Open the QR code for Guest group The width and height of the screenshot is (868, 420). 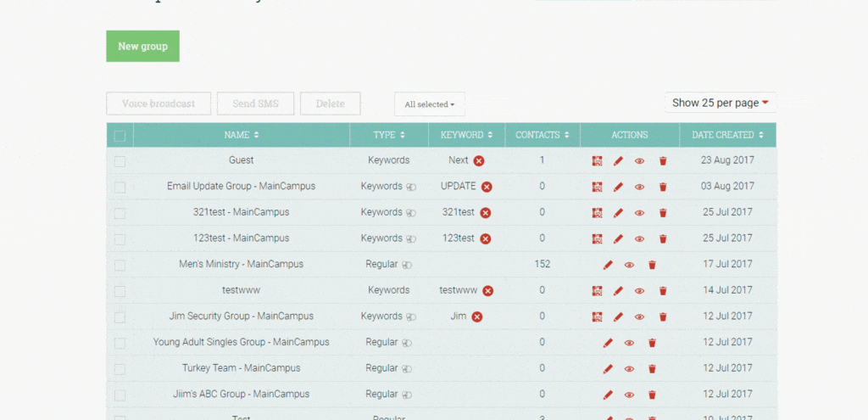point(597,160)
